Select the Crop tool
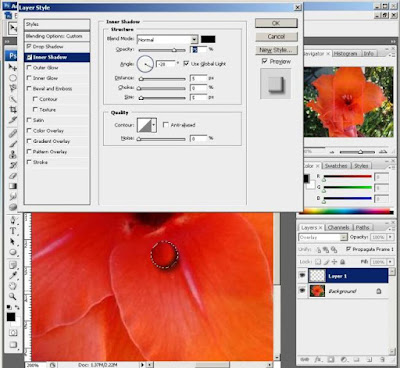The image size is (400, 368). pos(13,109)
